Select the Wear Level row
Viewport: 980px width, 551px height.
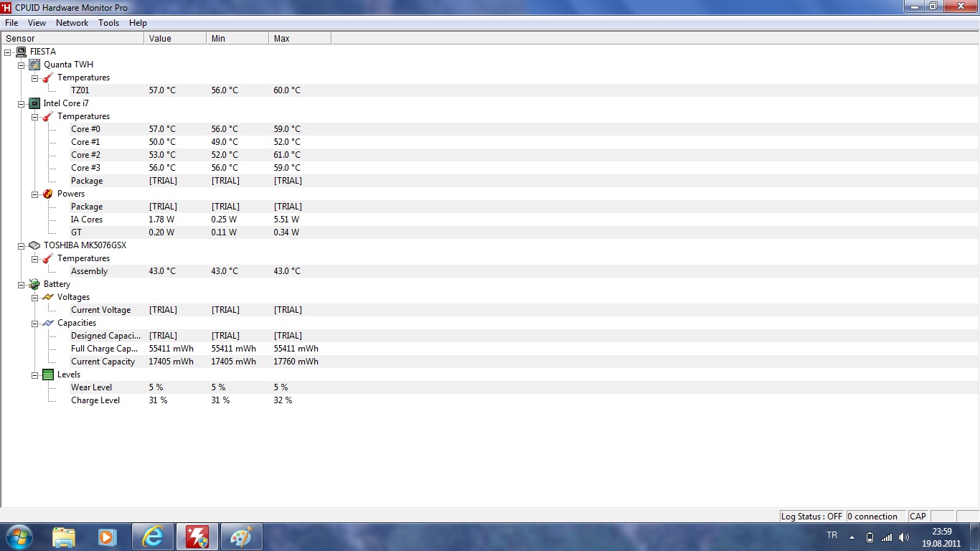(490, 387)
